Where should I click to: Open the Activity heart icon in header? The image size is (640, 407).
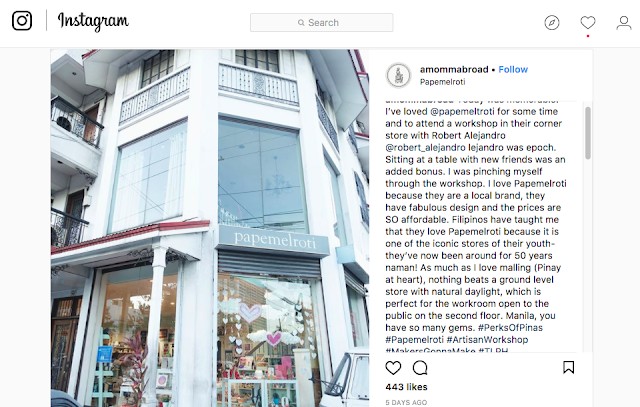(x=588, y=22)
